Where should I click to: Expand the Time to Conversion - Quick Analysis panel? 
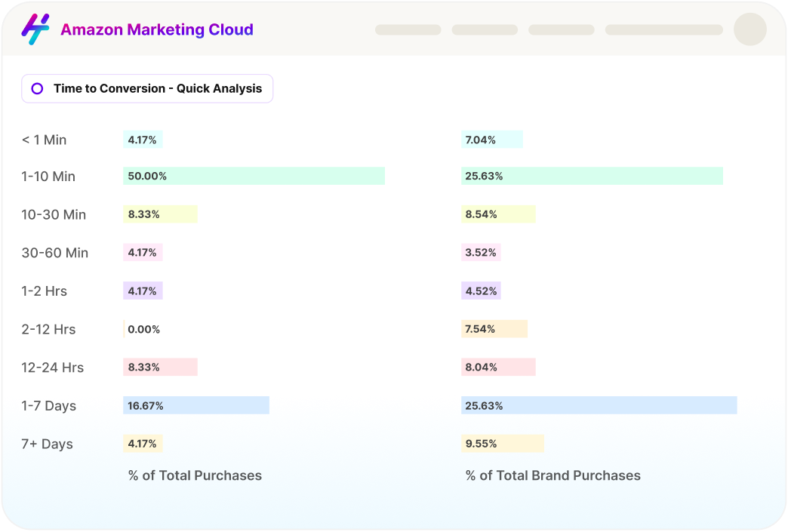pyautogui.click(x=146, y=88)
